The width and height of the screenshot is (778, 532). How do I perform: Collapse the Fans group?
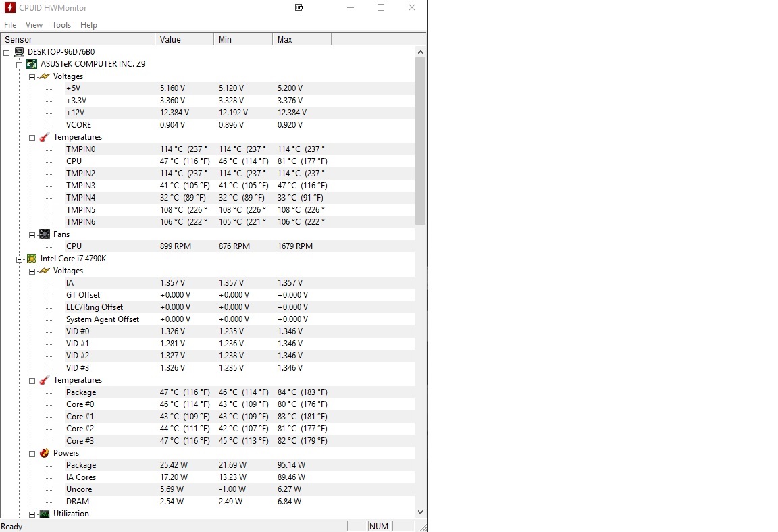(x=32, y=234)
